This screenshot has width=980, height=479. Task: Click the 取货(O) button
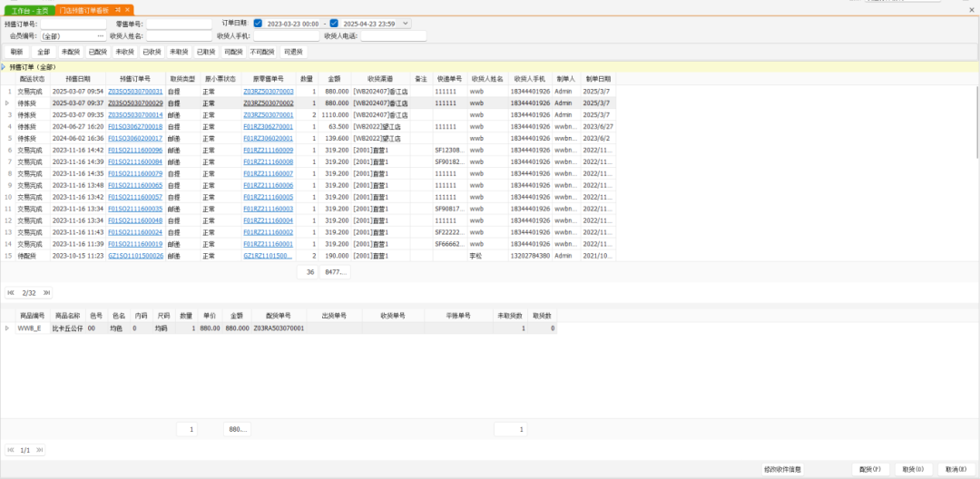[914, 469]
